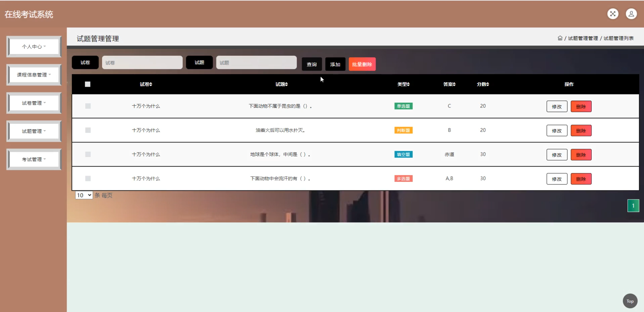This screenshot has width=644, height=312.
Task: Click 删除 for the 判断题 row
Action: [581, 131]
